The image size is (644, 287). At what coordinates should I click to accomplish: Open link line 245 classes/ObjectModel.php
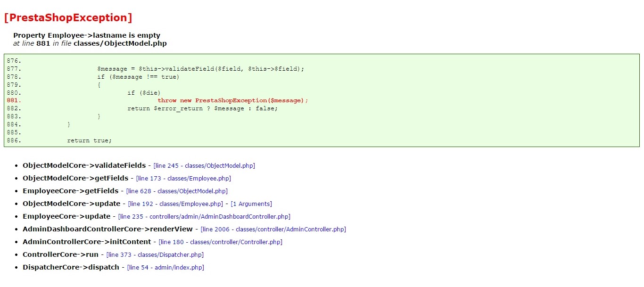pyautogui.click(x=204, y=166)
